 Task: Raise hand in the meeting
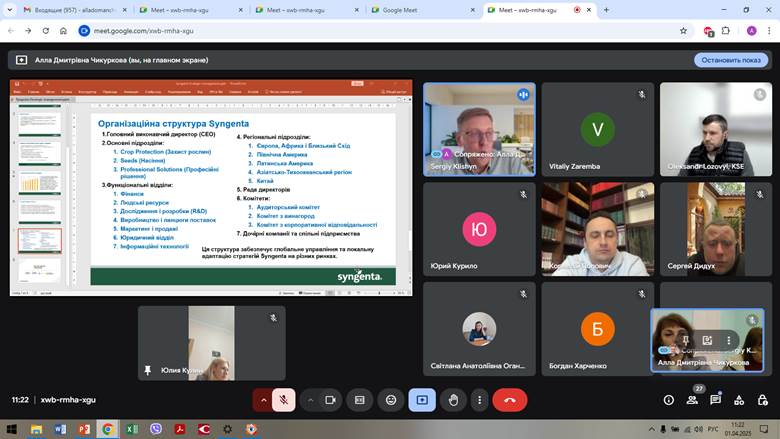point(452,399)
